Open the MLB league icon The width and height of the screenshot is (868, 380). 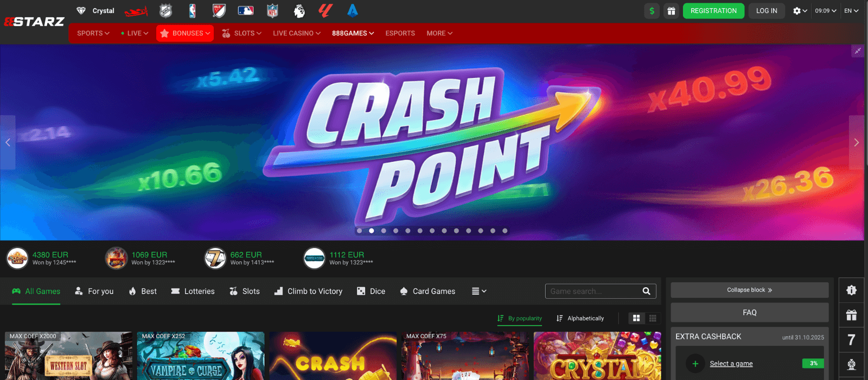(x=246, y=11)
